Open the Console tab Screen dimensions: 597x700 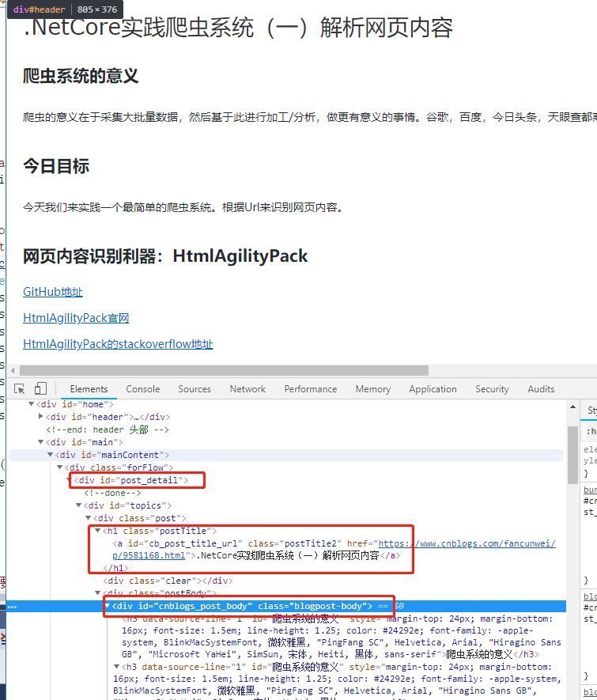(143, 389)
